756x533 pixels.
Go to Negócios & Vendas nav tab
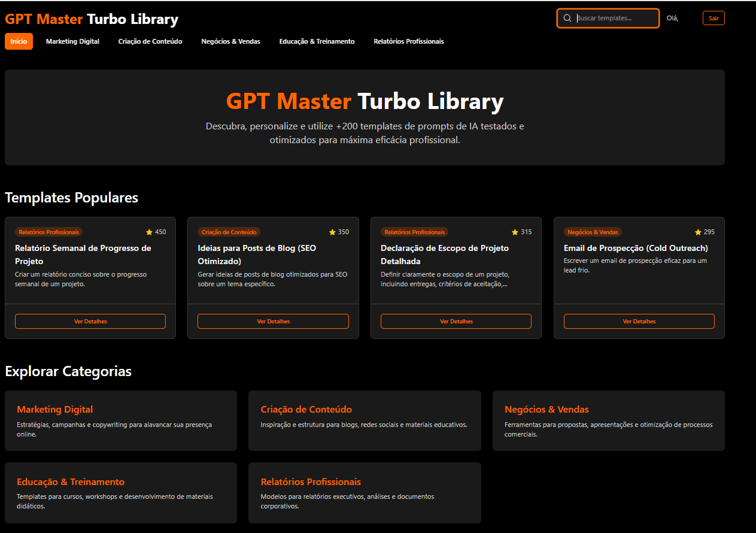tap(230, 41)
